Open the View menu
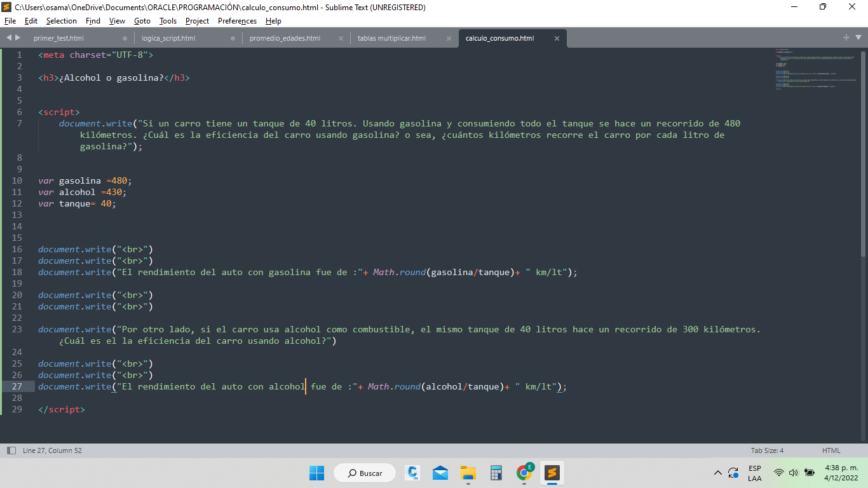This screenshot has height=488, width=868. click(117, 21)
